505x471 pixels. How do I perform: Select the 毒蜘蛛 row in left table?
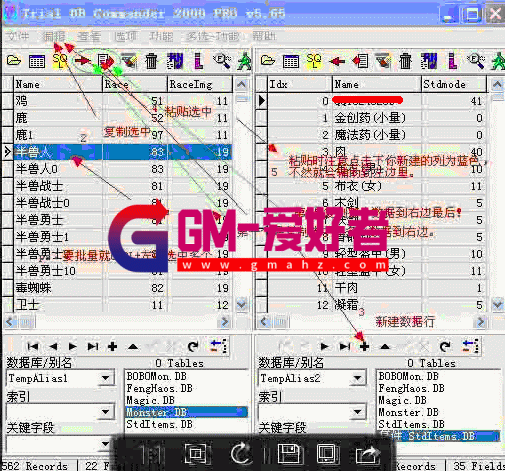[123, 288]
